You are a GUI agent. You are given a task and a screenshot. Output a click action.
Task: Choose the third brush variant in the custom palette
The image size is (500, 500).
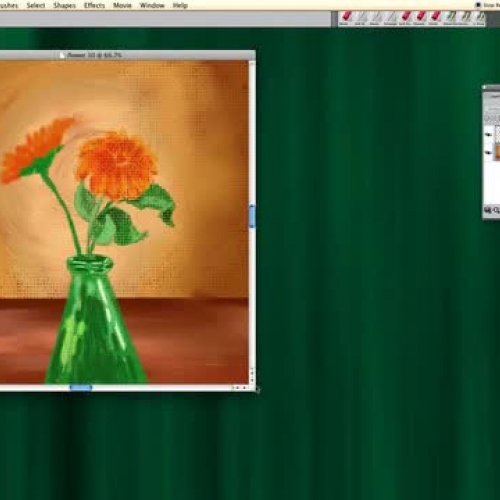click(x=376, y=17)
